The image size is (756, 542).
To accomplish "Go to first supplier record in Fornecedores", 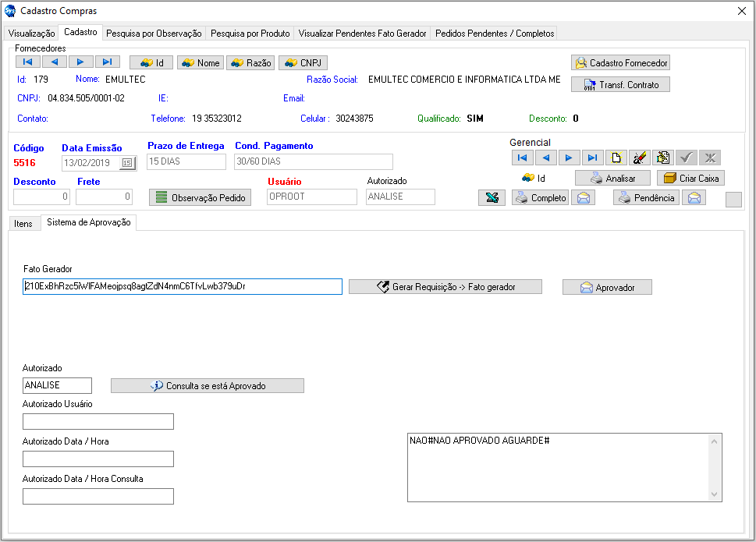I will click(x=27, y=62).
